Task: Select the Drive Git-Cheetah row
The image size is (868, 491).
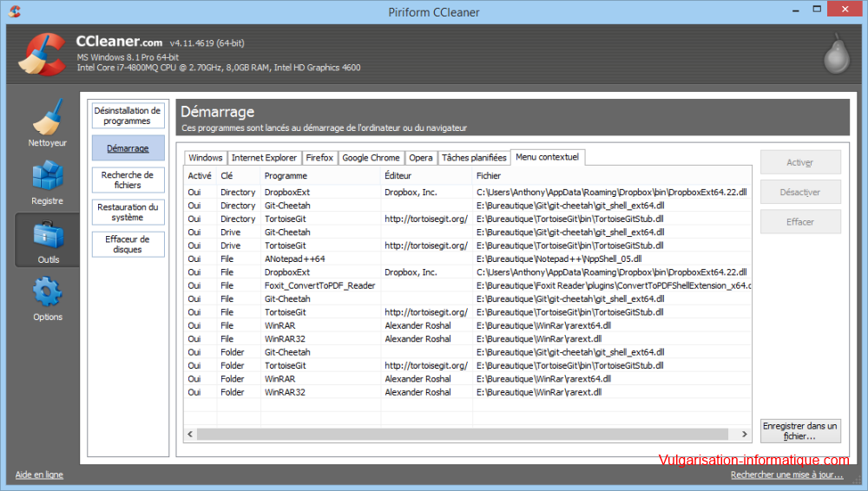Action: click(467, 232)
